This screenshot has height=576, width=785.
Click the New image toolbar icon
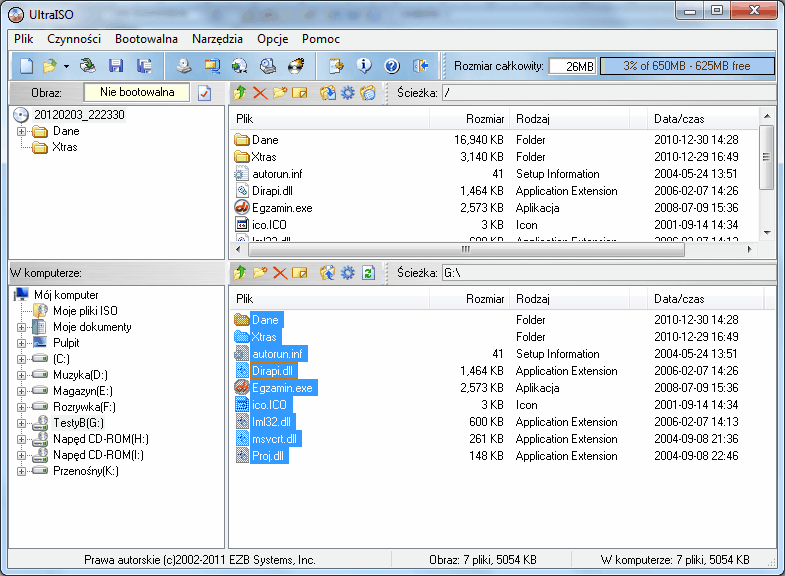[x=26, y=66]
